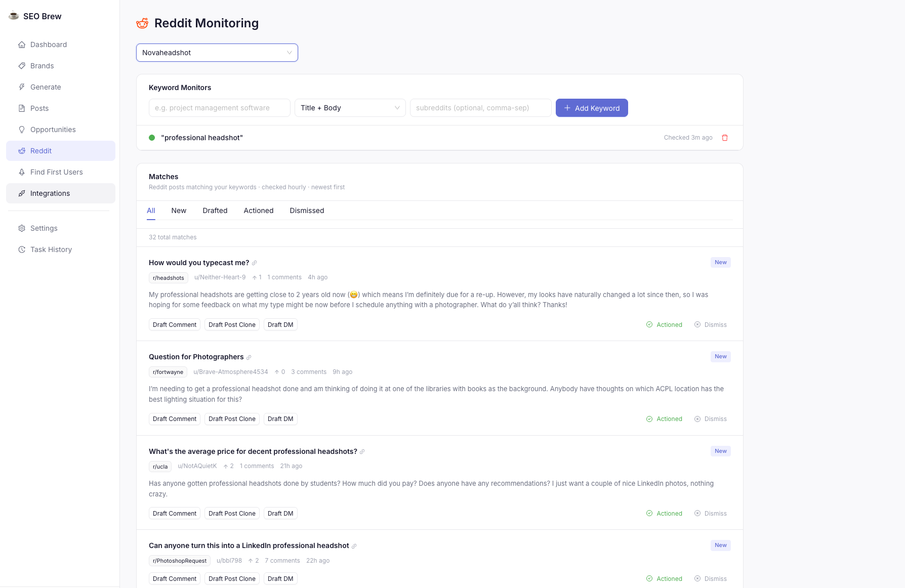This screenshot has height=588, width=905.
Task: Click the "professional headshot" keyword text
Action: [x=202, y=138]
